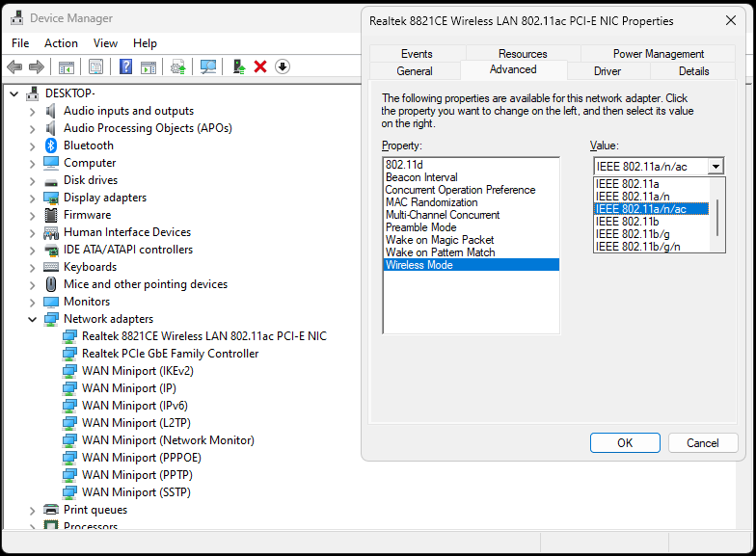Click the Back arrow toolbar icon

(x=15, y=66)
